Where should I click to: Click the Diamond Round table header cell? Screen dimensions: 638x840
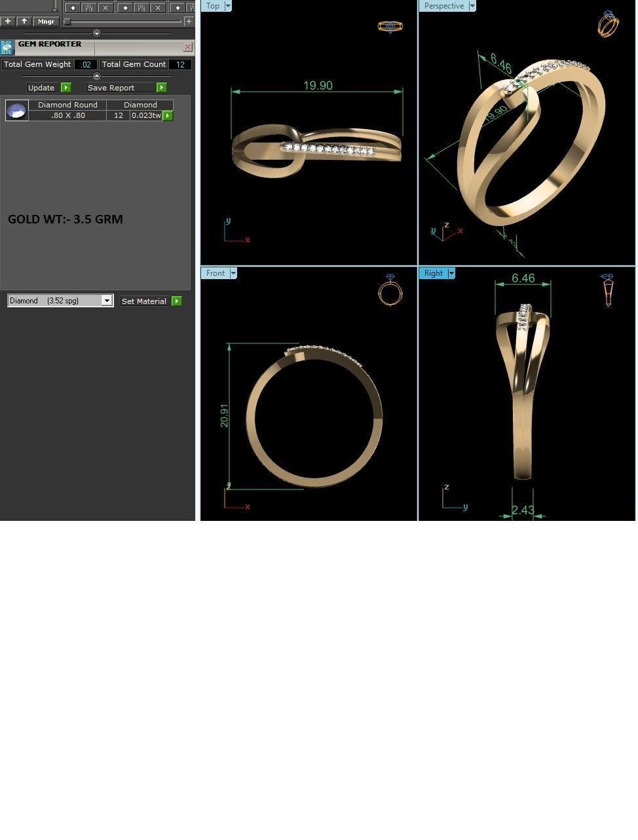tap(67, 105)
